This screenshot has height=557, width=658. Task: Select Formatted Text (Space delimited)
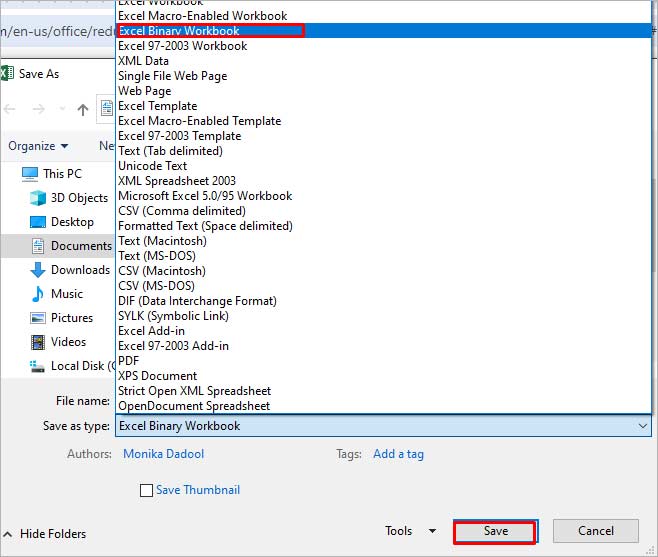384,226
